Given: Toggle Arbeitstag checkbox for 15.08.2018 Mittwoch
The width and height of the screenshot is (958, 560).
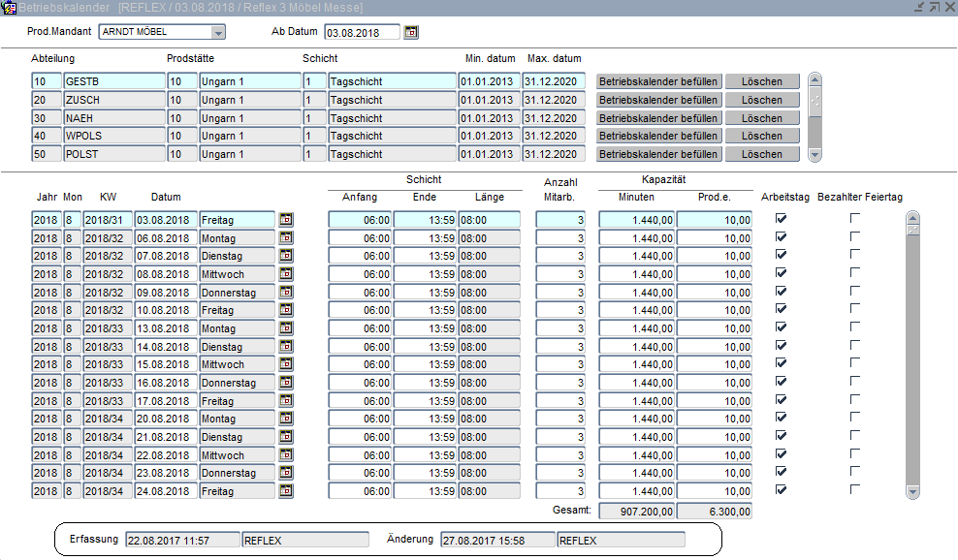Looking at the screenshot, I should click(x=781, y=363).
